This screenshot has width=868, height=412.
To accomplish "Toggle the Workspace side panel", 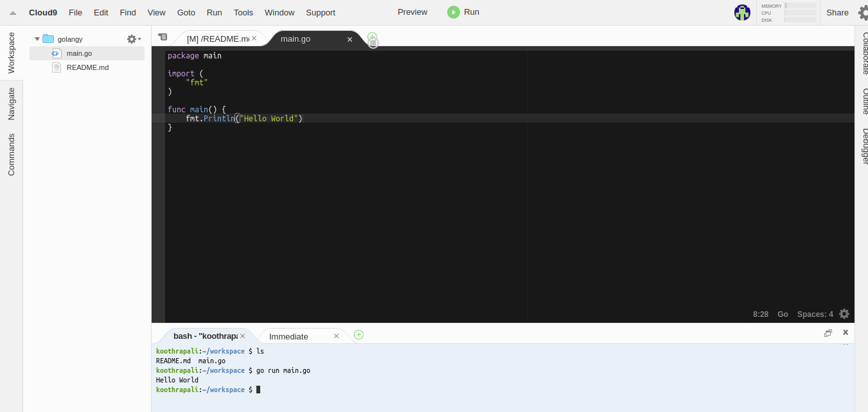I will click(11, 53).
